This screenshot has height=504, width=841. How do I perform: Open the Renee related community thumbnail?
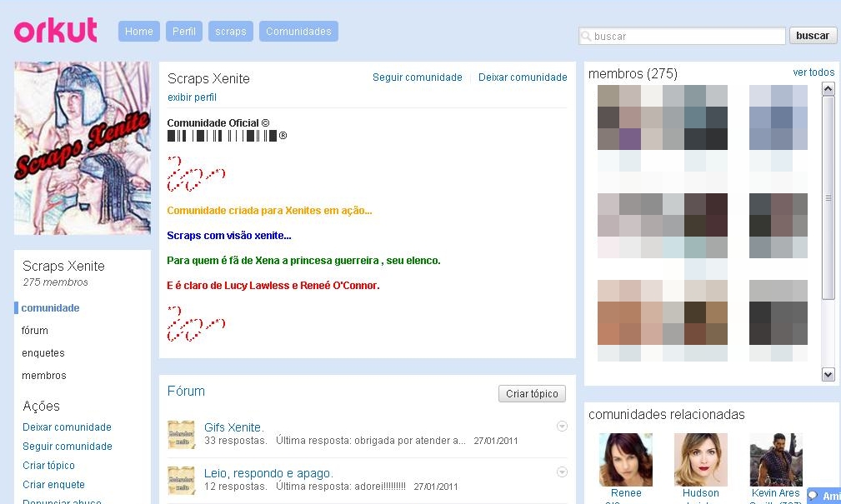(x=626, y=460)
